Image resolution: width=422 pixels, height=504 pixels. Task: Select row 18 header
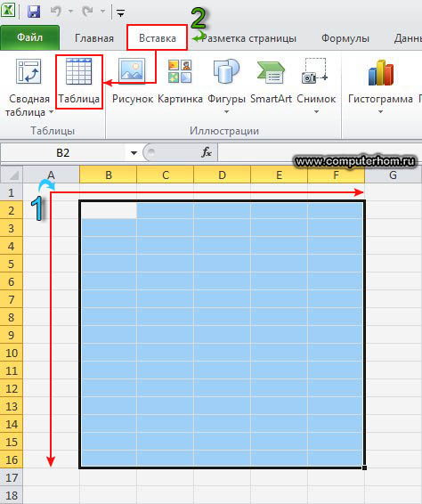coord(12,495)
